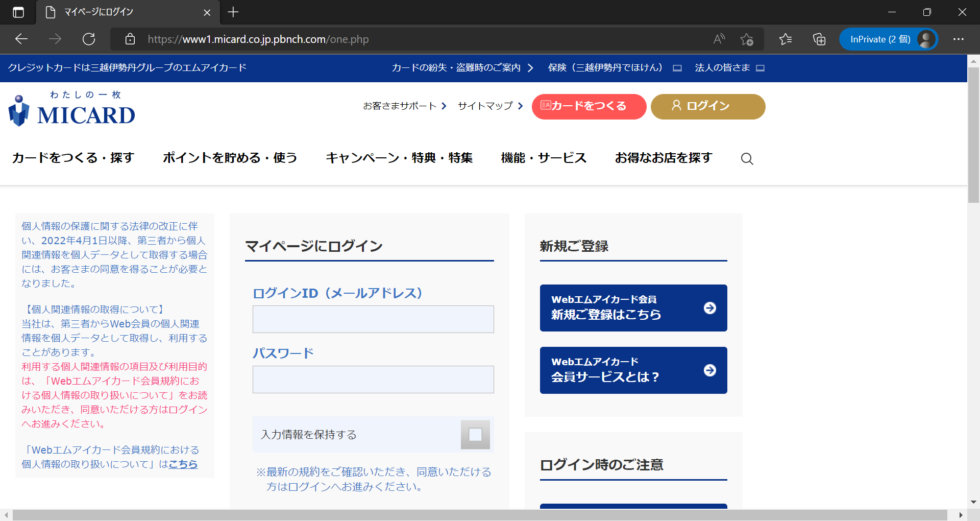Click Webエムアイカード 会員サービスとは？ button
The image size is (980, 521).
pos(633,370)
